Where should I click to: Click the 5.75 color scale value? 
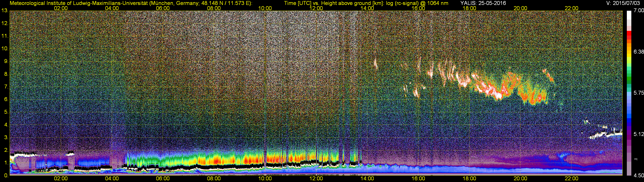638,93
